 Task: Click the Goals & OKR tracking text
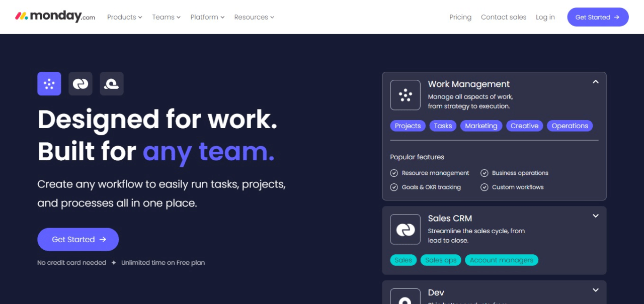pyautogui.click(x=431, y=187)
